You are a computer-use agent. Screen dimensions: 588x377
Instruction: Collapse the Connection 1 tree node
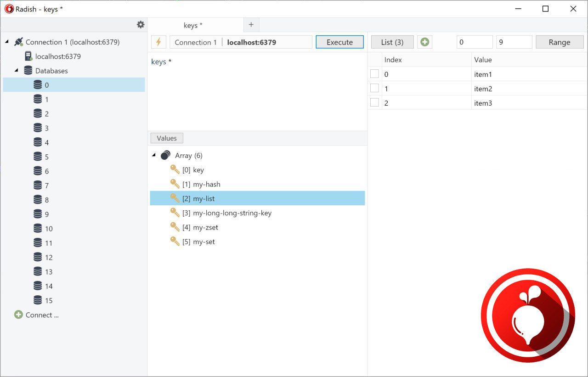pyautogui.click(x=7, y=42)
